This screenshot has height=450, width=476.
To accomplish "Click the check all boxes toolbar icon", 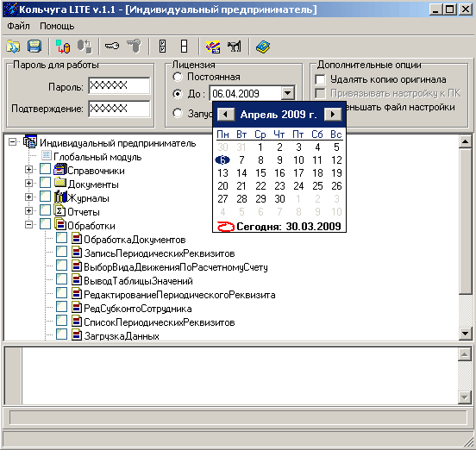I will [163, 47].
